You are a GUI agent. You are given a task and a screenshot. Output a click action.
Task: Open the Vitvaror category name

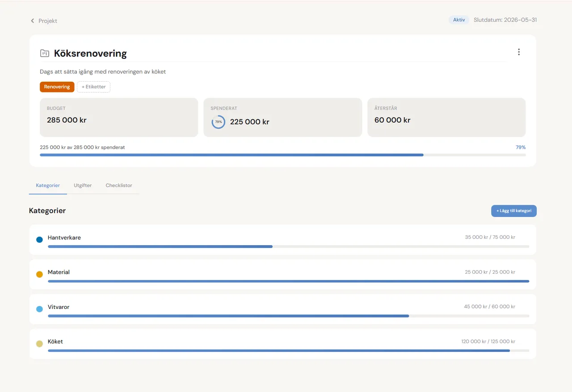click(59, 307)
